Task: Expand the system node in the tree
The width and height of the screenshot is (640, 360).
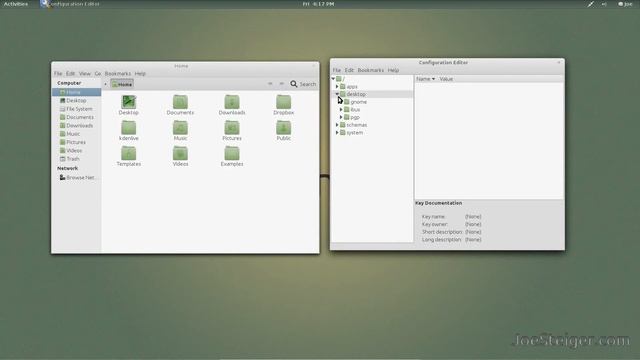Action: click(x=337, y=133)
